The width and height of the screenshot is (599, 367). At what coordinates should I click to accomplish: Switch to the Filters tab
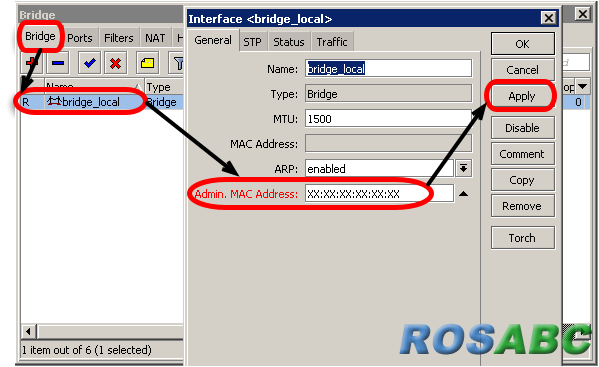pyautogui.click(x=119, y=38)
